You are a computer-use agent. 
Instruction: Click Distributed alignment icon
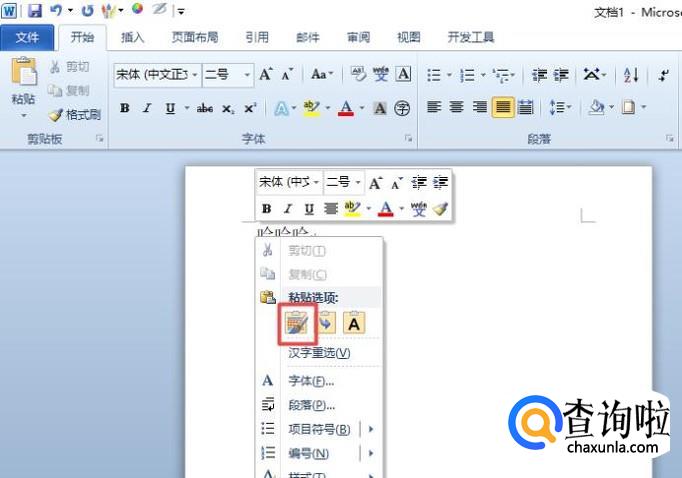click(x=525, y=107)
